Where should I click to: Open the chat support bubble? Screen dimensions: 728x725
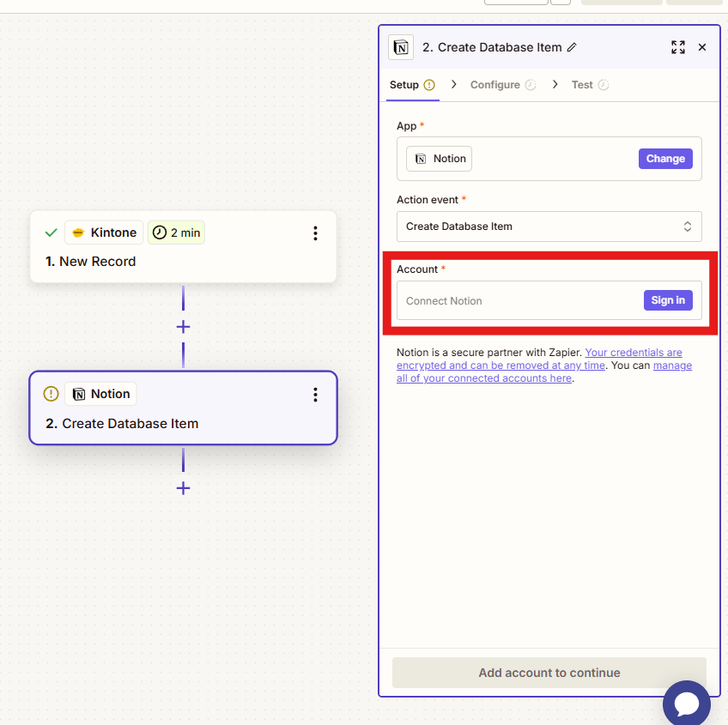tap(686, 704)
